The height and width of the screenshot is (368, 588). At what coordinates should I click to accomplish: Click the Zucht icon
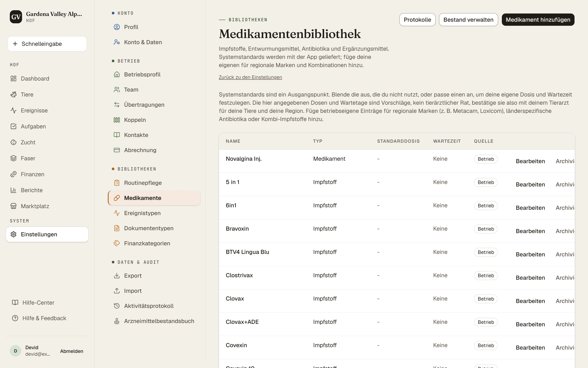click(x=13, y=142)
